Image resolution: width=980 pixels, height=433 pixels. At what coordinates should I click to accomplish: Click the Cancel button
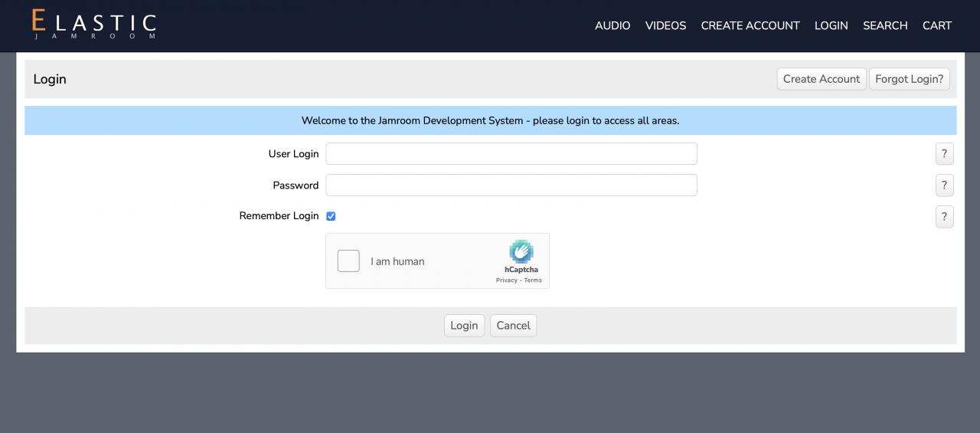pos(513,325)
